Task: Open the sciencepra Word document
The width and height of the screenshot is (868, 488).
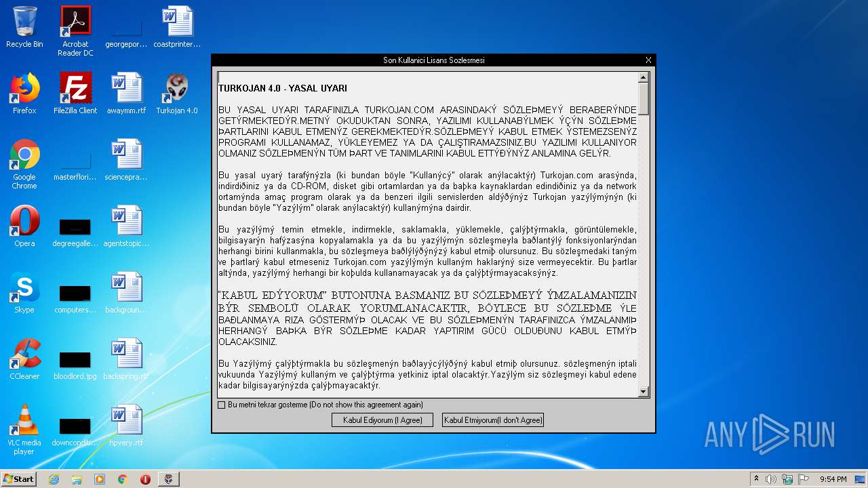Action: pyautogui.click(x=126, y=161)
